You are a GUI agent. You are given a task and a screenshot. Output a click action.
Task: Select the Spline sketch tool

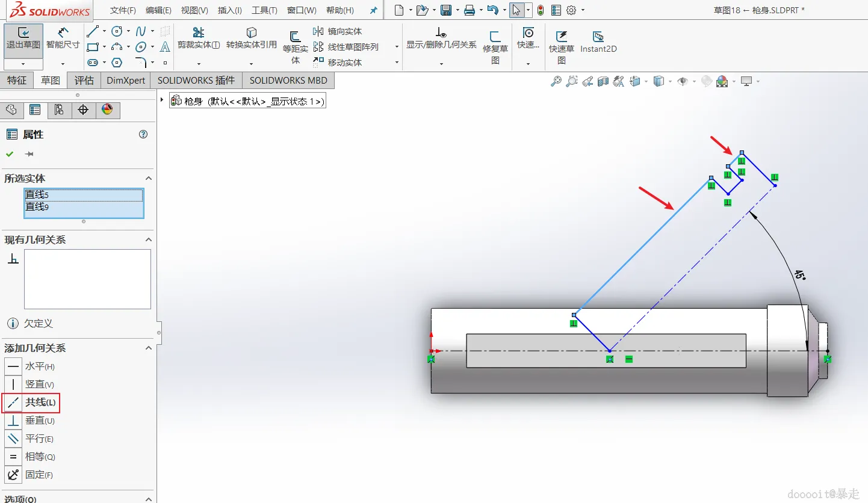coord(141,31)
